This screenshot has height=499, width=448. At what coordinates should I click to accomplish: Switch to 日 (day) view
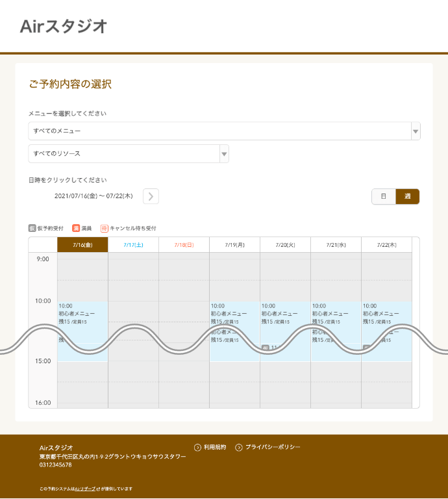384,196
